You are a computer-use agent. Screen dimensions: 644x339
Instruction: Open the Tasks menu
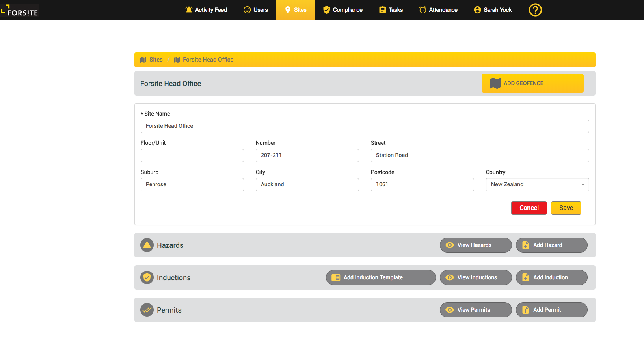click(x=391, y=10)
